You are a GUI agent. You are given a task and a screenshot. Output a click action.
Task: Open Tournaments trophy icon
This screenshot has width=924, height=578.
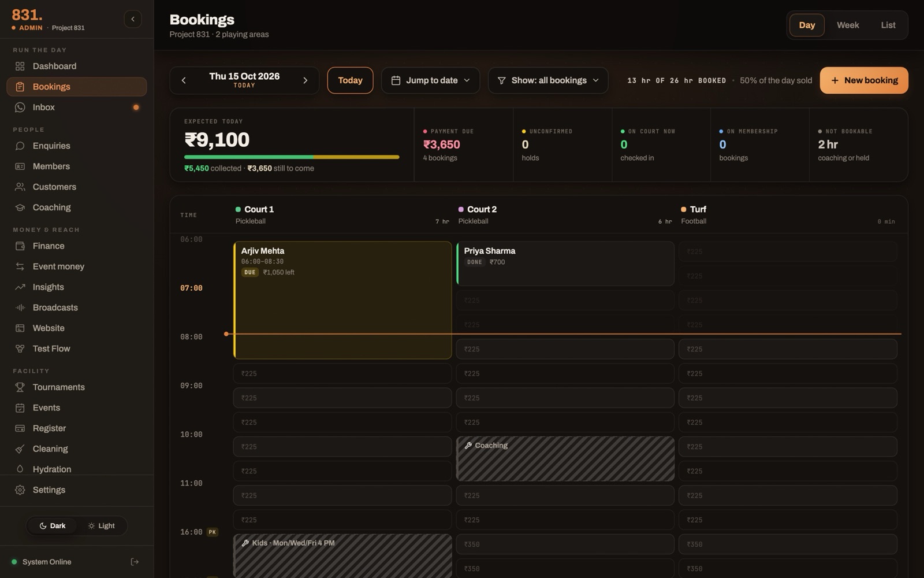[x=20, y=387]
